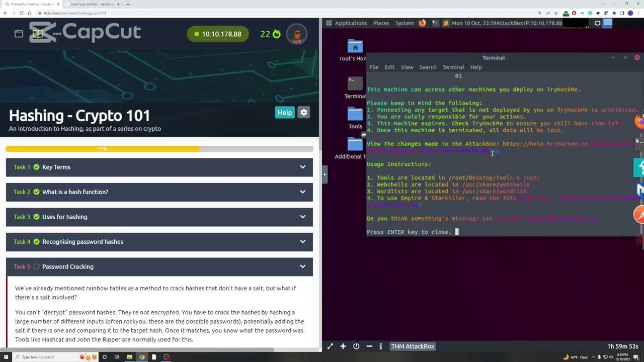Open the Terminal menu in terminal menubar
644x362 pixels.
point(453,67)
